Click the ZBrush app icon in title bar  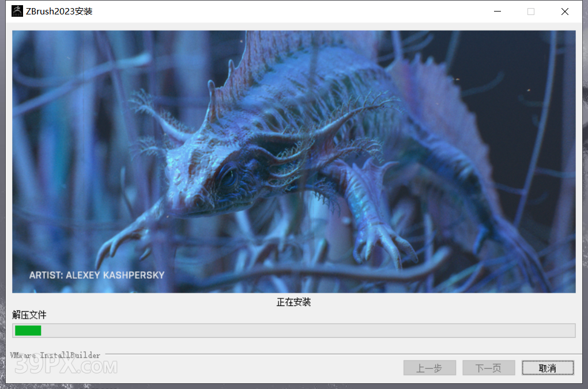tap(17, 12)
